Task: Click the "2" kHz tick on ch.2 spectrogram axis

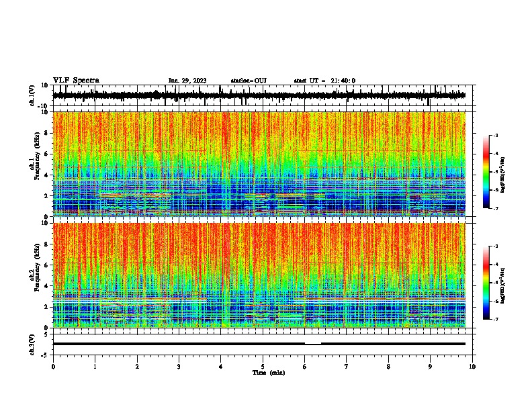Action: (46, 307)
